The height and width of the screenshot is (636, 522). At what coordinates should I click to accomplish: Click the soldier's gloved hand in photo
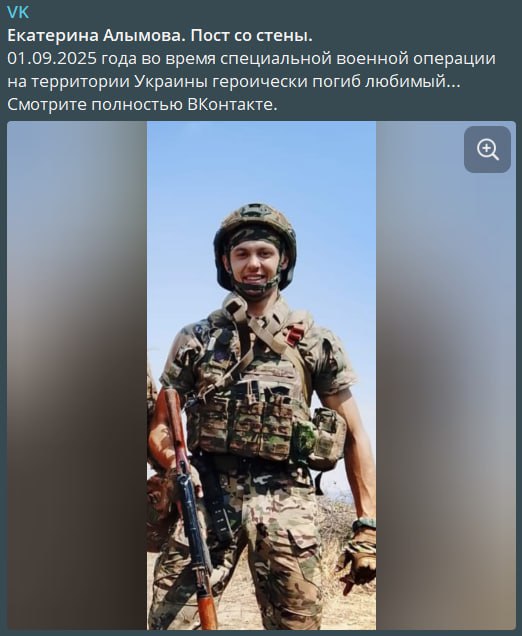click(357, 558)
